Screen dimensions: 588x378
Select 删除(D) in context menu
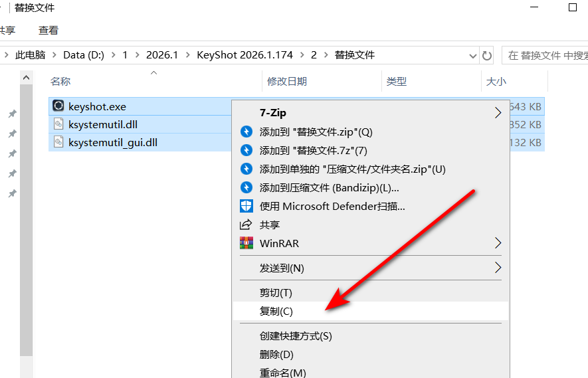pyautogui.click(x=371, y=354)
